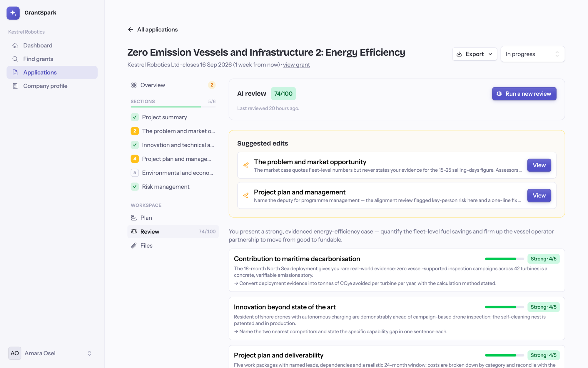View the Project plan and management edit
The height and width of the screenshot is (368, 588).
pos(539,195)
